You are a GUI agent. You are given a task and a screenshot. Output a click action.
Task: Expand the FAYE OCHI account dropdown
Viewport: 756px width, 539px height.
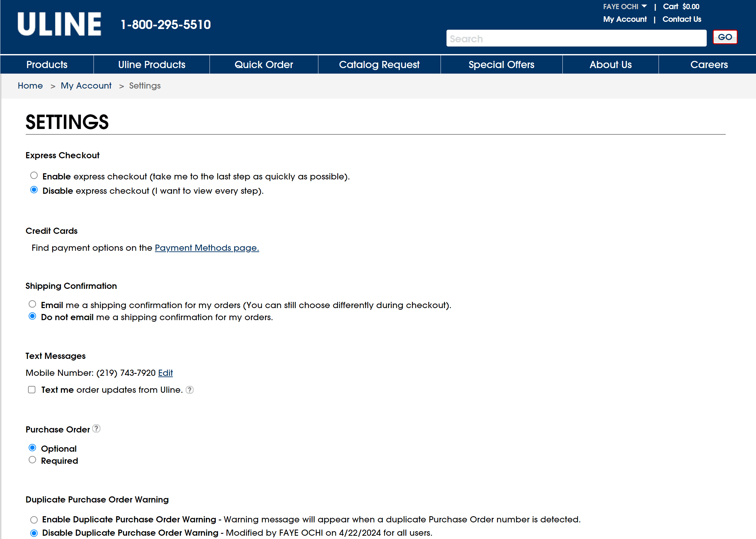625,7
